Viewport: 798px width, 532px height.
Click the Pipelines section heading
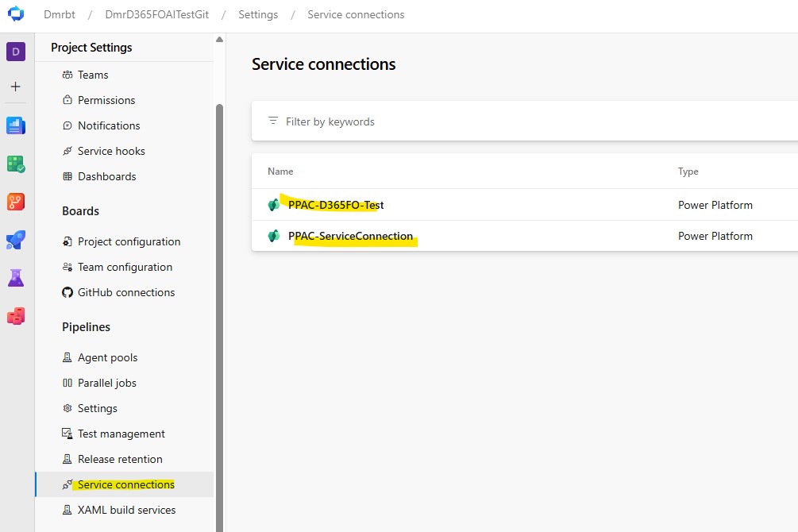coord(86,327)
